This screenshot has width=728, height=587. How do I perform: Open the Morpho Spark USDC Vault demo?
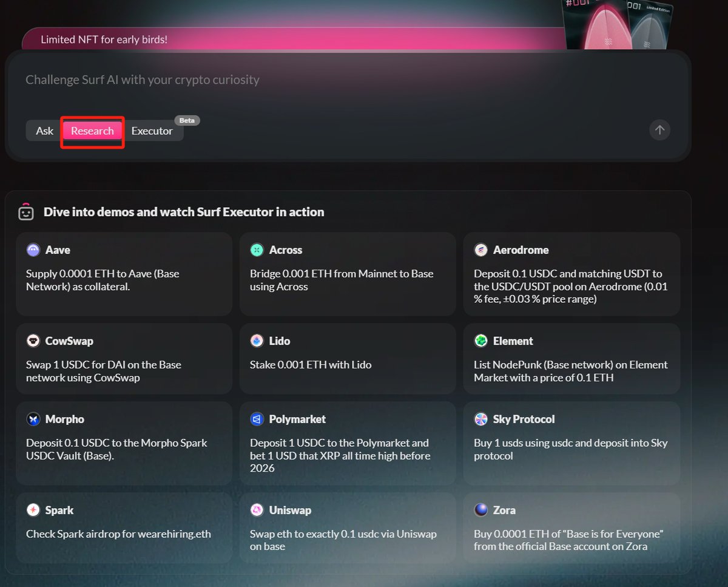[x=124, y=443]
